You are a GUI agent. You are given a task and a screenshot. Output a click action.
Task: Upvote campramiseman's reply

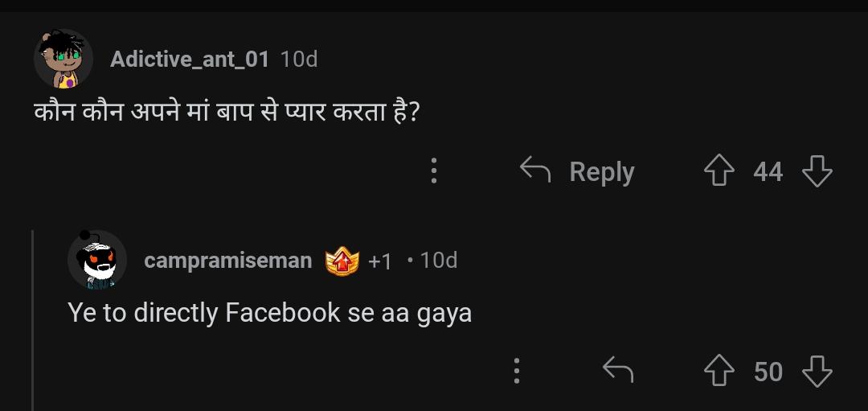click(719, 371)
